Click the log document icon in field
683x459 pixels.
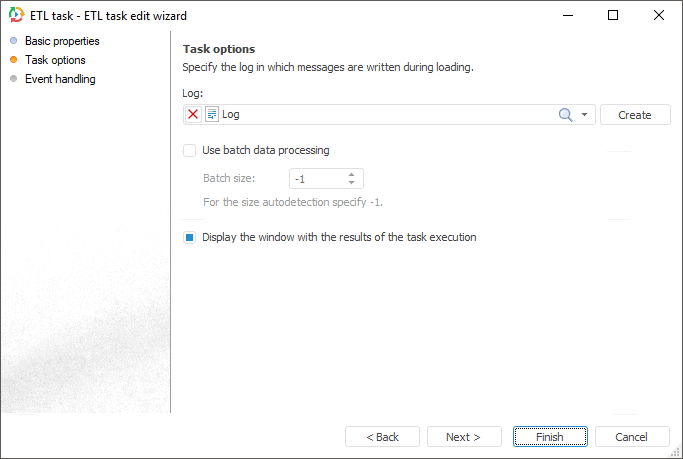click(x=211, y=115)
